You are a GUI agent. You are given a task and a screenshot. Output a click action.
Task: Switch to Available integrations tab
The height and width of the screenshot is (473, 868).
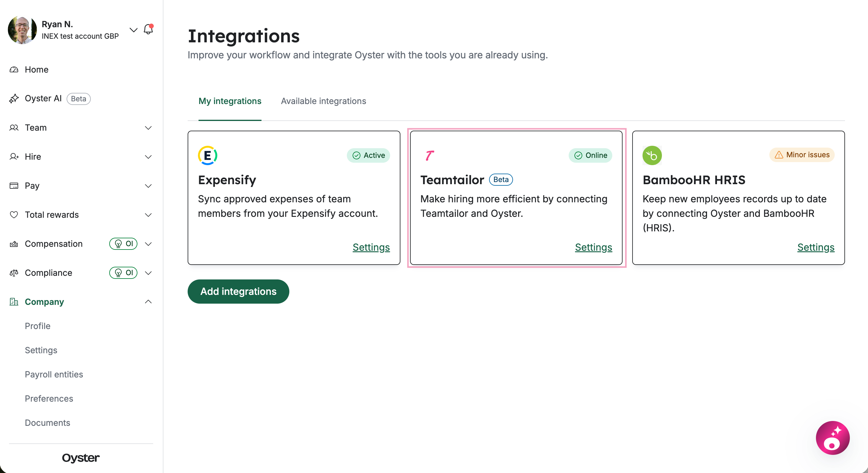(x=324, y=101)
